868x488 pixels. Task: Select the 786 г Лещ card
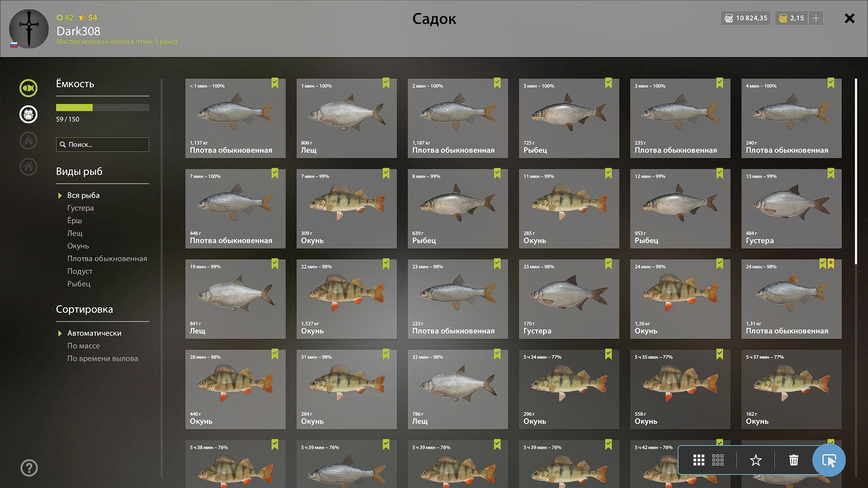click(x=458, y=389)
